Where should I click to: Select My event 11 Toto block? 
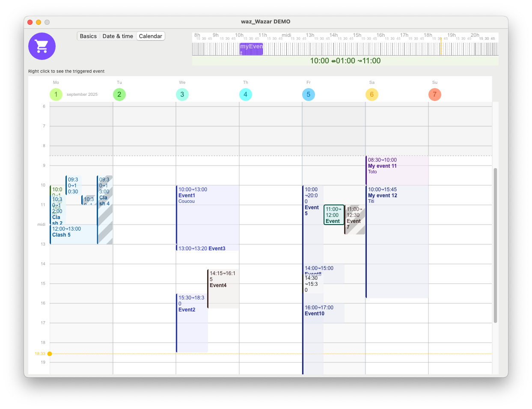[397, 170]
